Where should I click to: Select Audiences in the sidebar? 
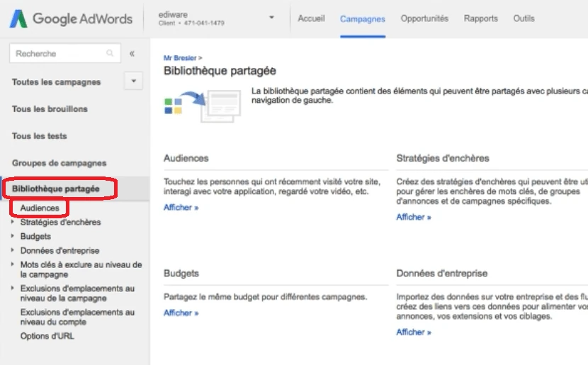pos(40,208)
